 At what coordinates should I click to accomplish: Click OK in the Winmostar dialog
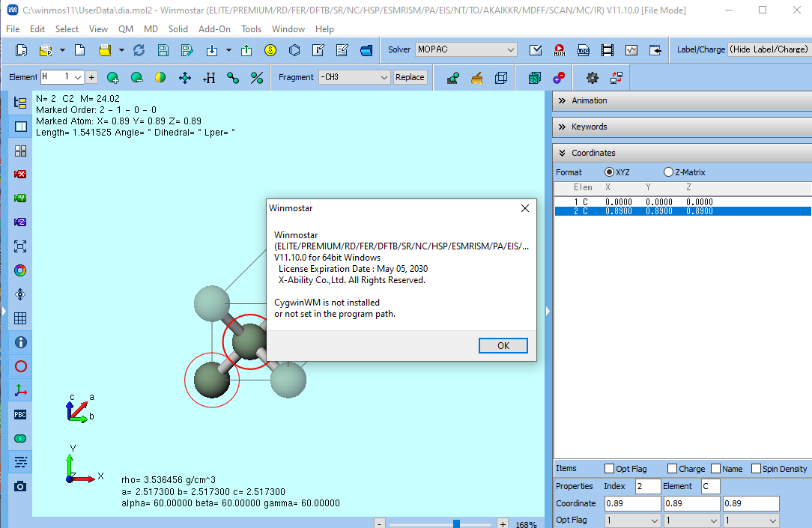tap(503, 346)
